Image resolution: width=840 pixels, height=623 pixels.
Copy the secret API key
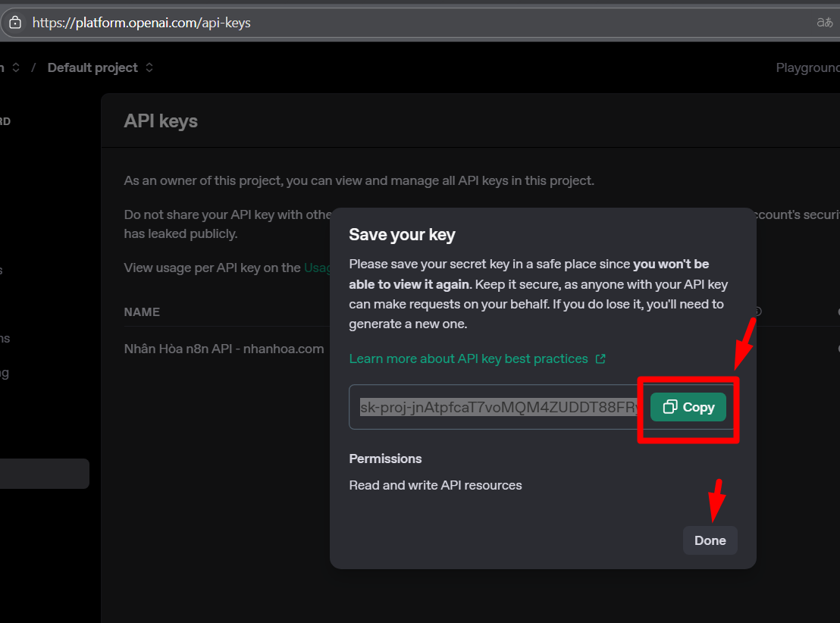point(688,407)
